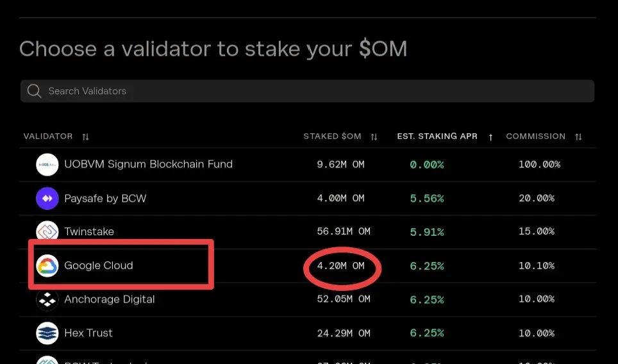Click the Google Cloud logo icon
Screen dimensions: 618x364
pyautogui.click(x=47, y=265)
